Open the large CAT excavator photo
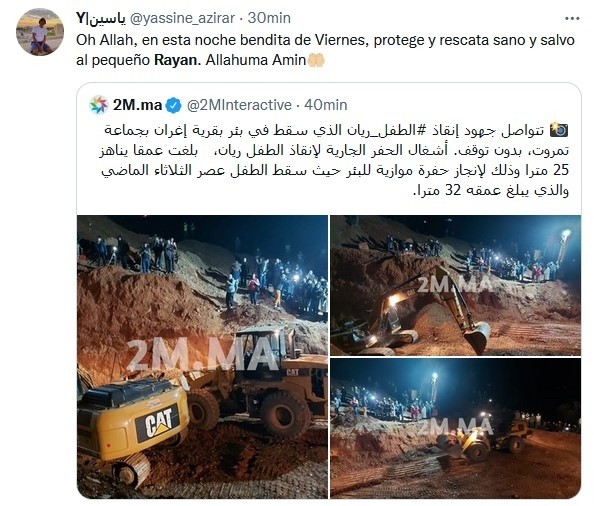The width and height of the screenshot is (594, 506). coord(202,356)
